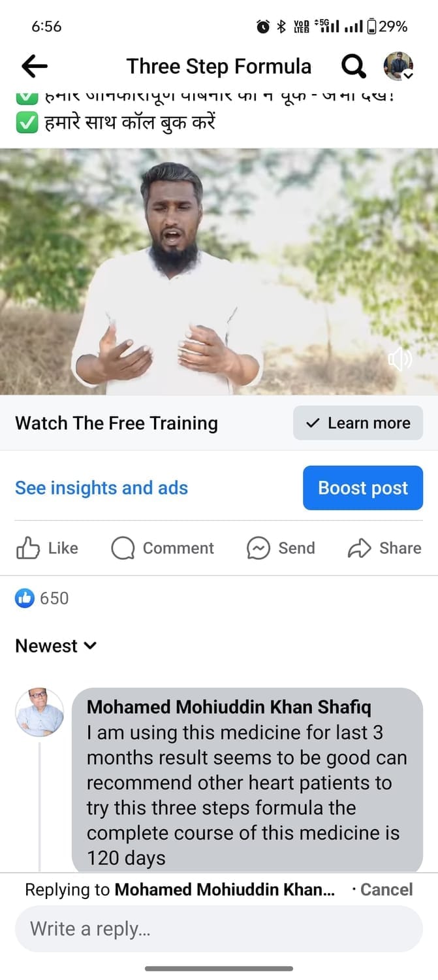Click the Learn more button
Viewport: 438px width, 980px height.
pos(358,423)
